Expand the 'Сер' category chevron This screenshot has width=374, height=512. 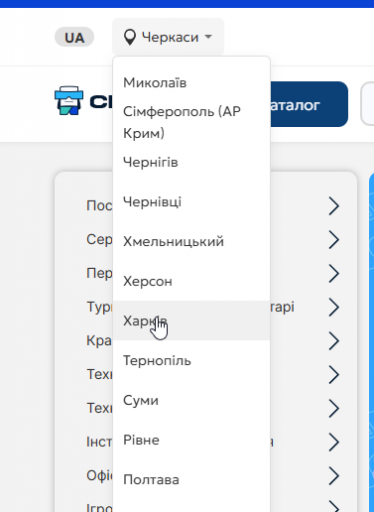(x=334, y=239)
